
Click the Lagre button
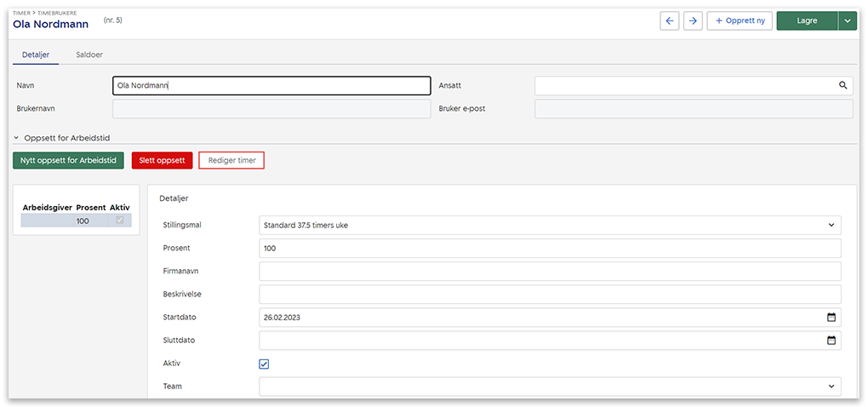(806, 21)
